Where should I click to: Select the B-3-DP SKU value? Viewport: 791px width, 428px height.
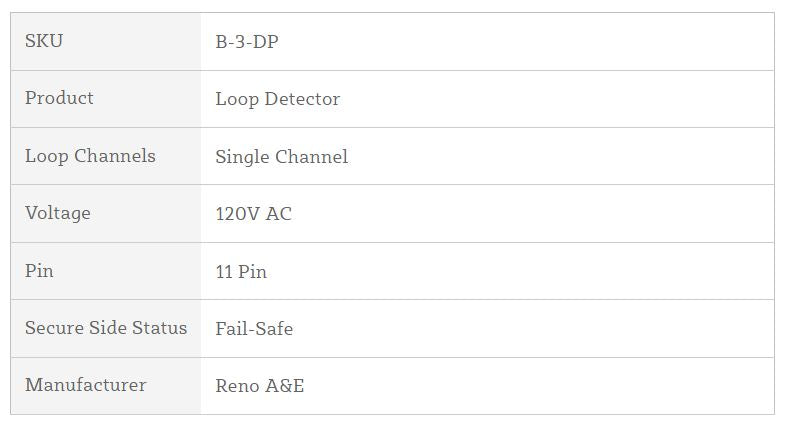coord(254,42)
